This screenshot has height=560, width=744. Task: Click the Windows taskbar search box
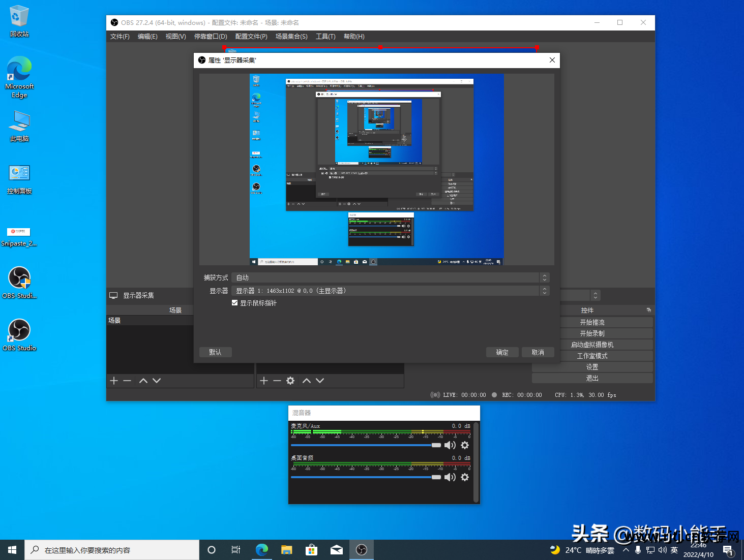112,550
